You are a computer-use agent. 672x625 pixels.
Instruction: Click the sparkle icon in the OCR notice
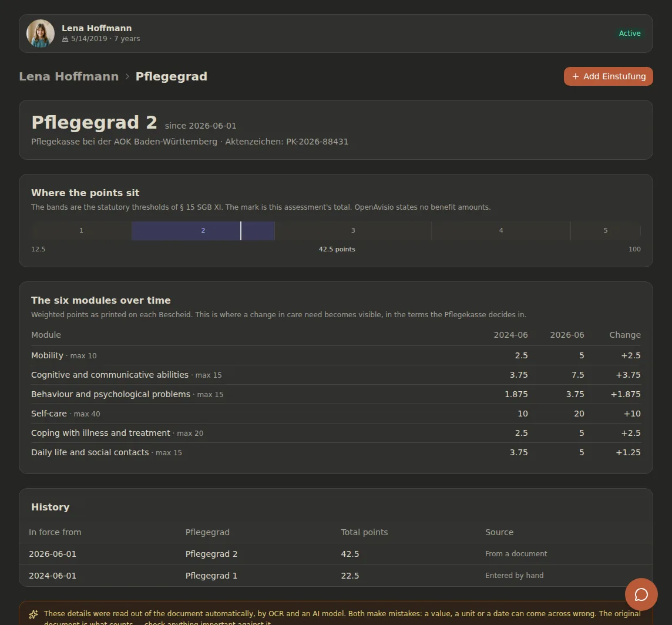pyautogui.click(x=33, y=614)
